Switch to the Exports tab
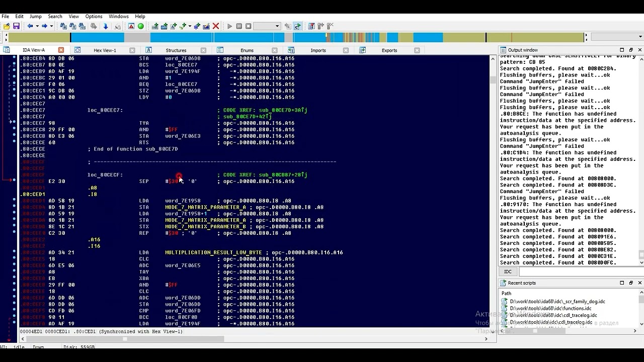This screenshot has width=644, height=362. click(x=389, y=50)
